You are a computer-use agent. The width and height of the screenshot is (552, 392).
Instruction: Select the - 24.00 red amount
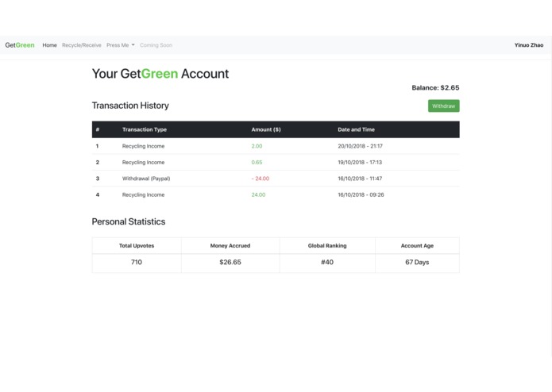coord(261,179)
